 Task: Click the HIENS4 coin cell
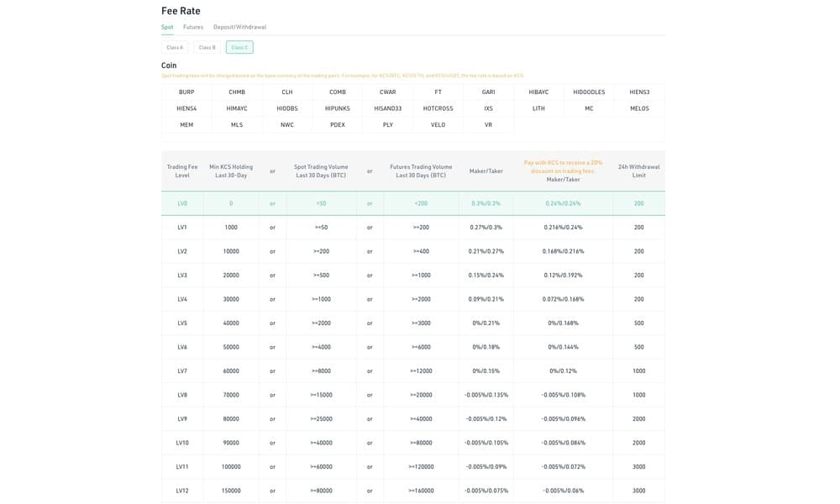coord(186,108)
